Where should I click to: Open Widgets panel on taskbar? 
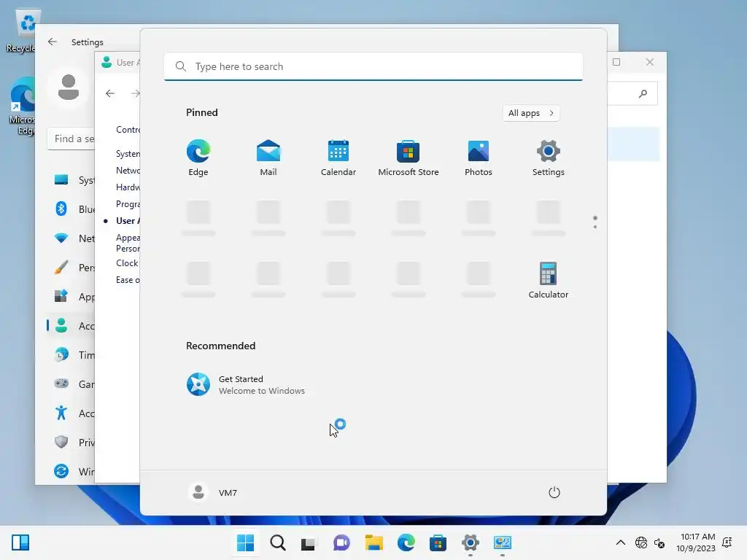(20, 542)
